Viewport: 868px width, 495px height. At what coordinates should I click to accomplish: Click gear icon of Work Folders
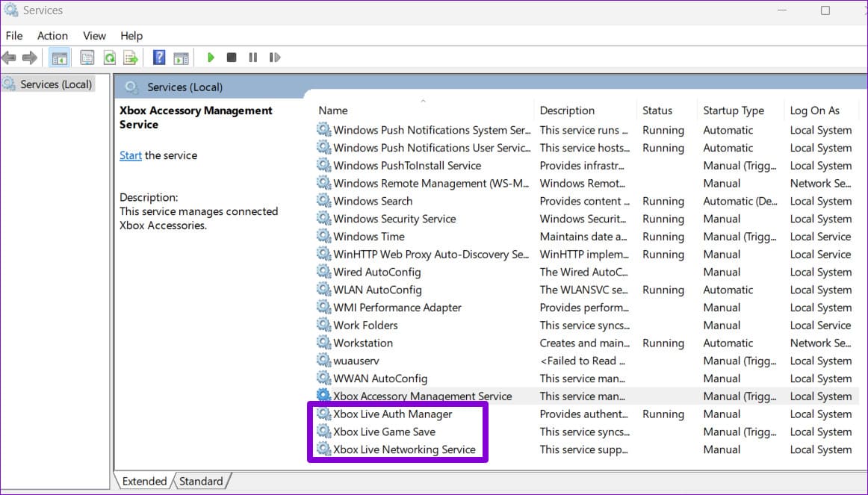[324, 325]
